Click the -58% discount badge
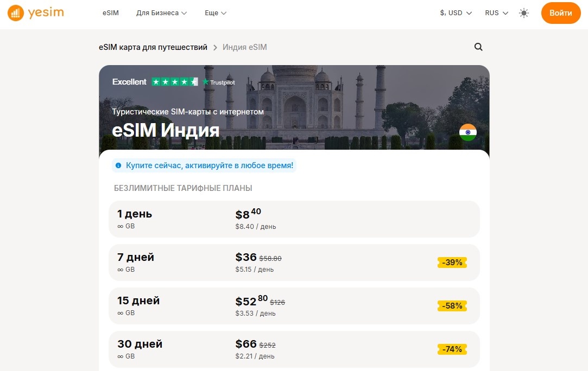The height and width of the screenshot is (371, 588). (x=452, y=306)
